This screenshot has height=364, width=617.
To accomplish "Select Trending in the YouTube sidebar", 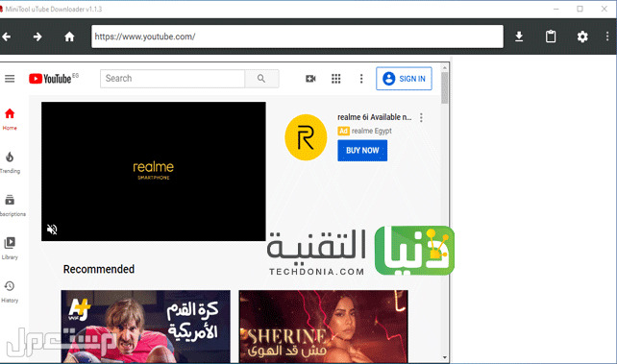I will [x=10, y=162].
